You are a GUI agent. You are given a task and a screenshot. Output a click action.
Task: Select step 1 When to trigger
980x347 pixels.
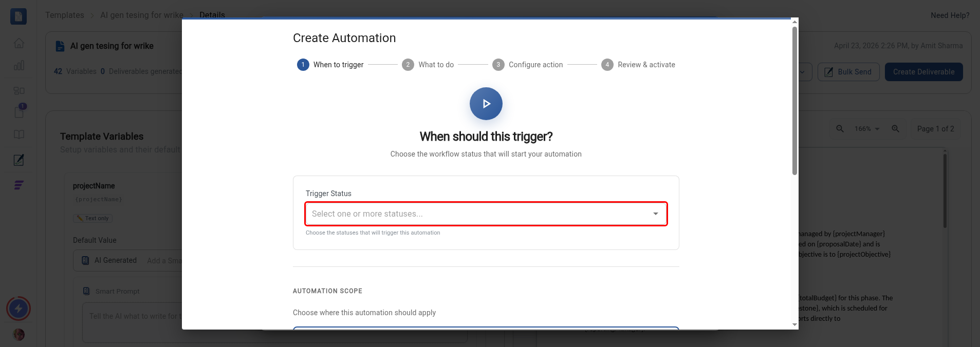[330, 65]
